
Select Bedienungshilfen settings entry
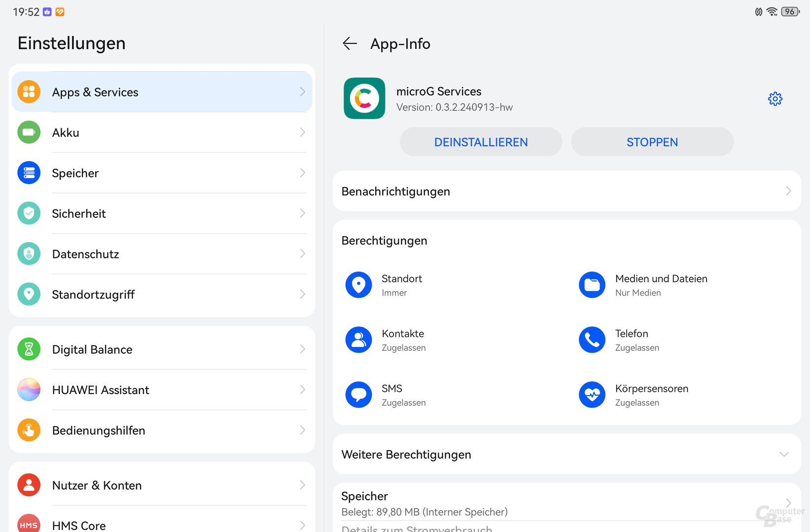tap(162, 430)
